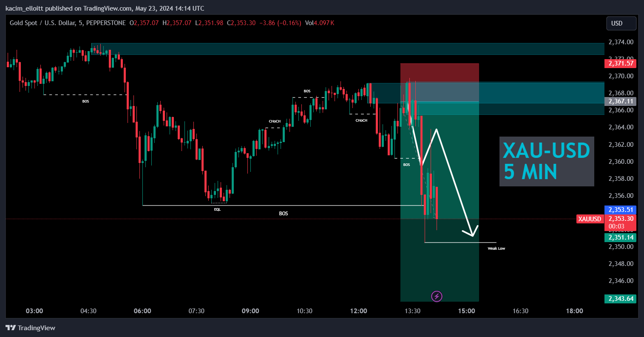The height and width of the screenshot is (337, 644).
Task: Click the 15:00 time axis label
Action: [x=467, y=311]
